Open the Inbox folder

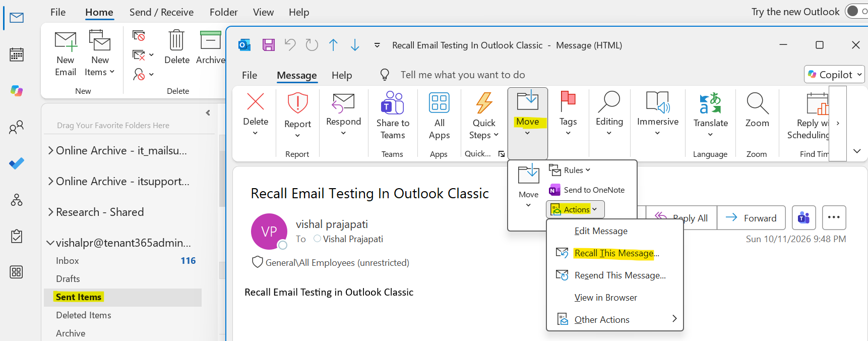(x=123, y=261)
